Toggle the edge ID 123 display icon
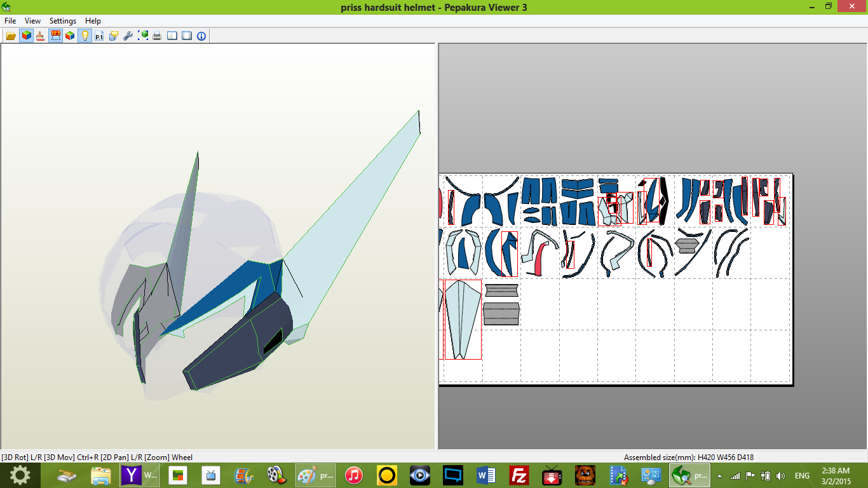 [x=55, y=36]
